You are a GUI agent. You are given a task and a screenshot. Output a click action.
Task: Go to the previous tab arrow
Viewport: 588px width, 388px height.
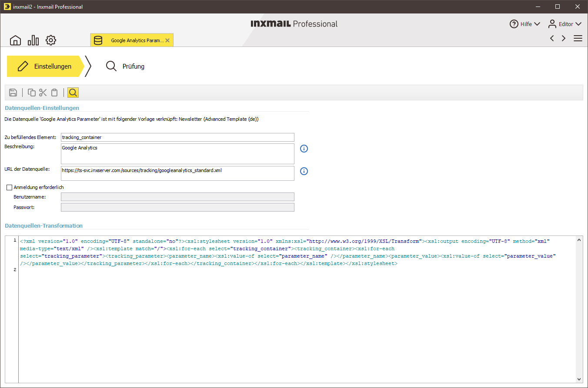(x=552, y=38)
